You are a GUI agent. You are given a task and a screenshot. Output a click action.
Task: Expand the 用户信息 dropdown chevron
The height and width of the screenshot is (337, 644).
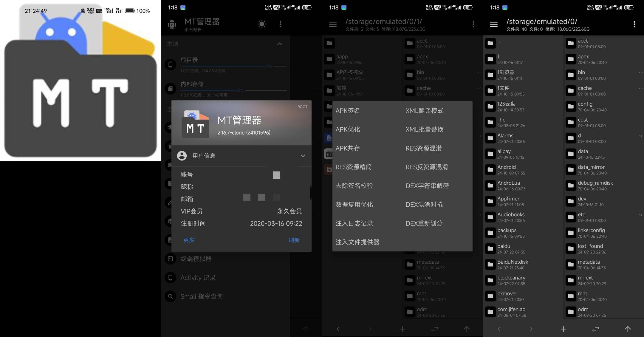coord(303,156)
